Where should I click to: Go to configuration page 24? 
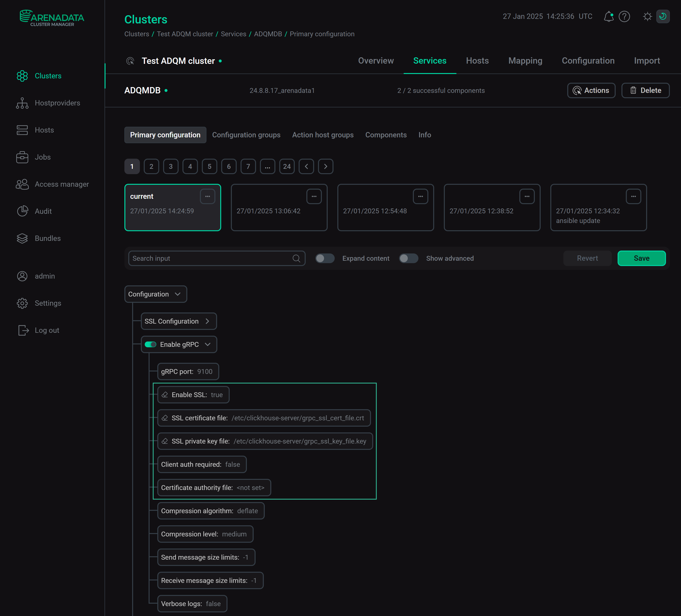point(287,166)
